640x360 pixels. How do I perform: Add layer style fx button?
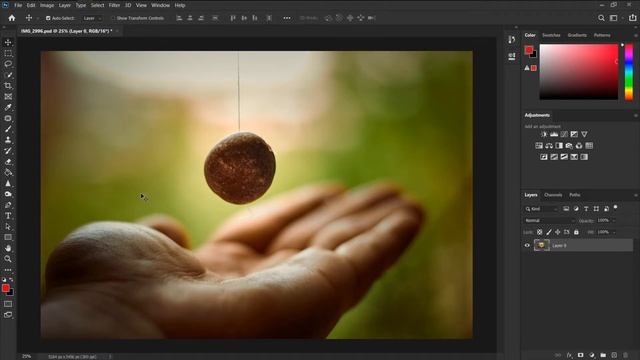tap(569, 356)
